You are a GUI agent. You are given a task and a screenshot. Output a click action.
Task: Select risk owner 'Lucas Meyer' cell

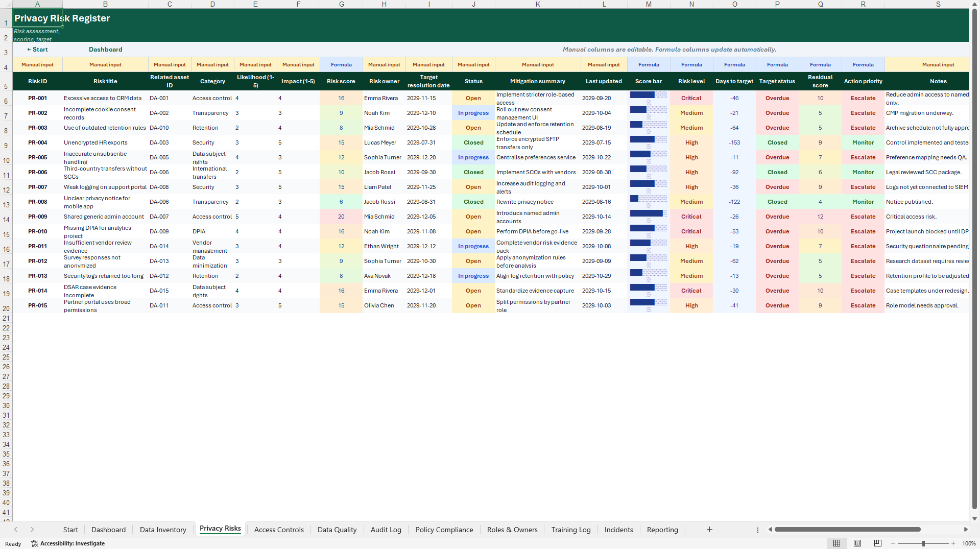[384, 142]
